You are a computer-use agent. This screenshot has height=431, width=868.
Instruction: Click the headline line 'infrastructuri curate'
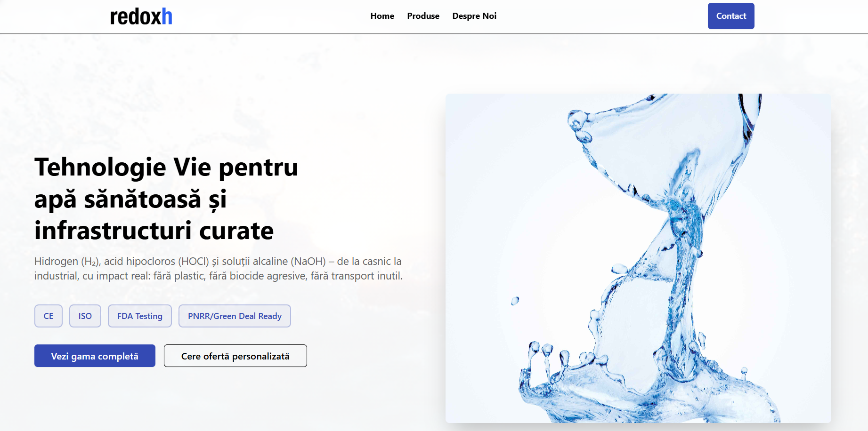click(154, 231)
